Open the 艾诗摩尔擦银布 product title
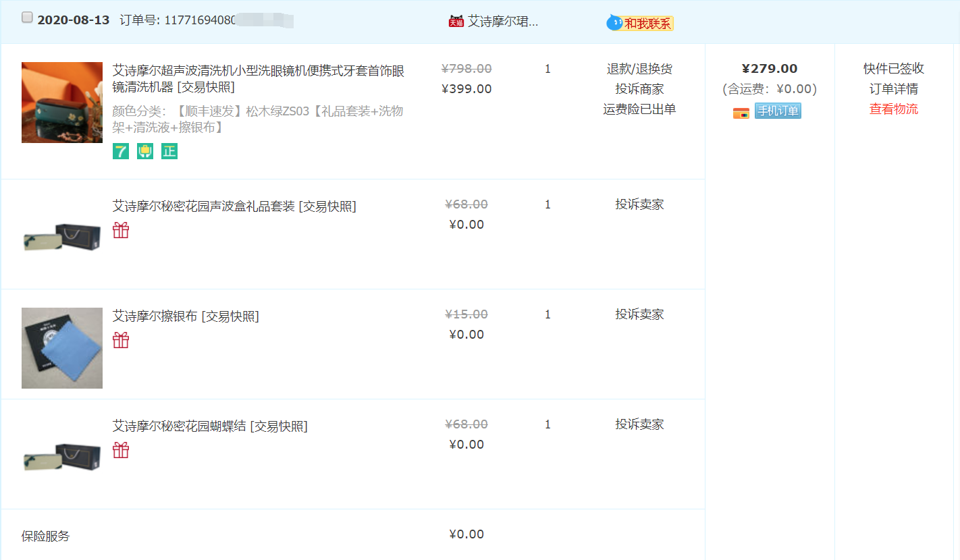This screenshot has width=960, height=560. click(155, 316)
